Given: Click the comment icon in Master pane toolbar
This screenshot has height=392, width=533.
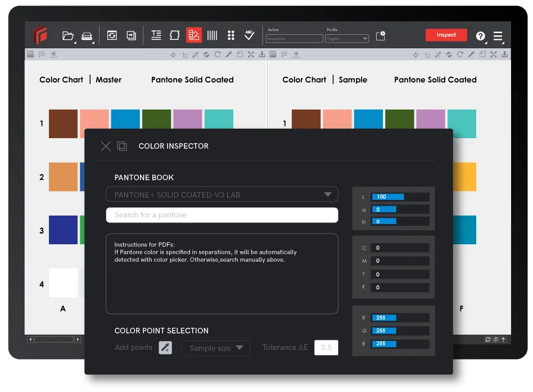Looking at the screenshot, I should pos(42,54).
